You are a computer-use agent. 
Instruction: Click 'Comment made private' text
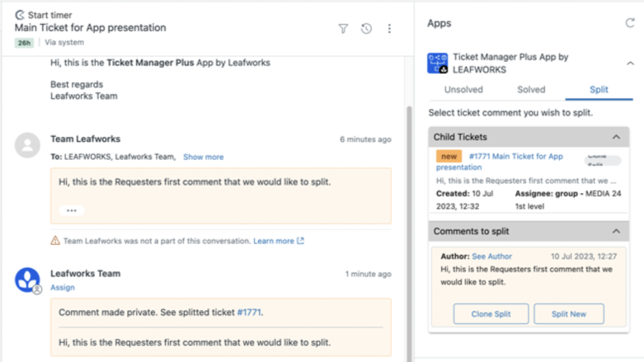[108, 312]
